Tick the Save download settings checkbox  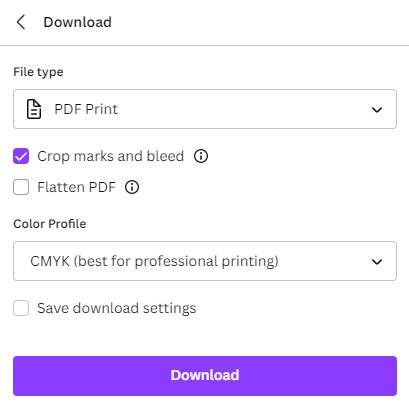click(x=21, y=308)
